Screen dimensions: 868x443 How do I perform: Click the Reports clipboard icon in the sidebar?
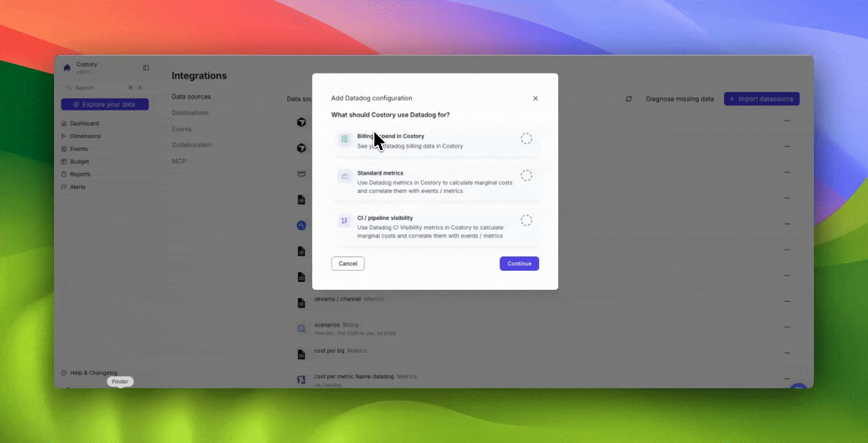coord(64,174)
